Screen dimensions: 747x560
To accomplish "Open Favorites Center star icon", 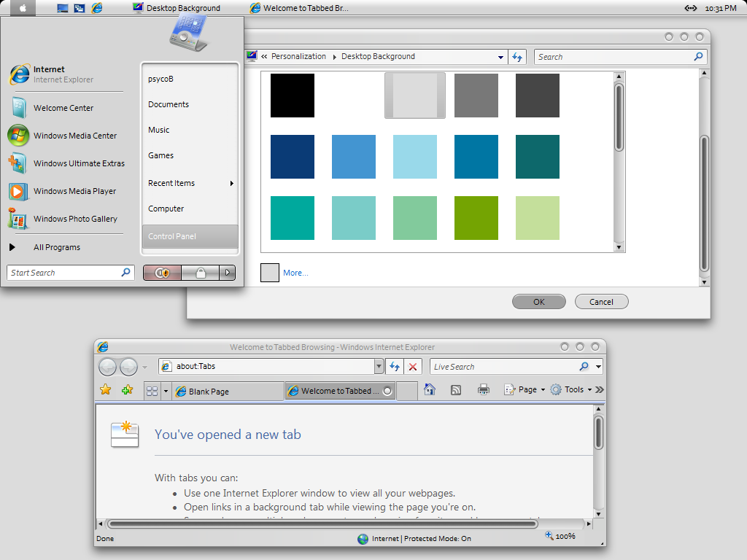I will point(106,390).
